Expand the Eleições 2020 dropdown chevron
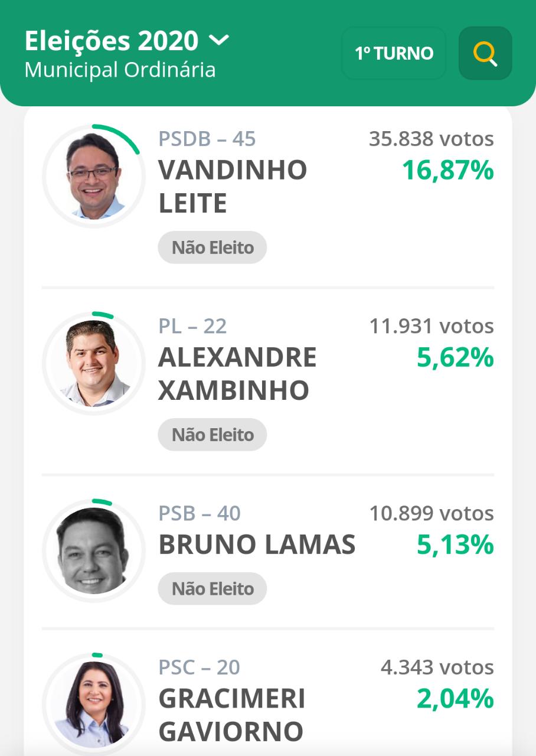This screenshot has width=536, height=756. coord(218,41)
